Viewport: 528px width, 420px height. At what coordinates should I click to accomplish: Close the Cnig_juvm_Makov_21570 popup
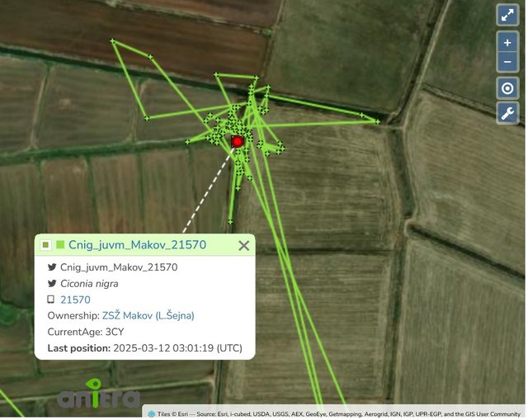[x=243, y=246]
